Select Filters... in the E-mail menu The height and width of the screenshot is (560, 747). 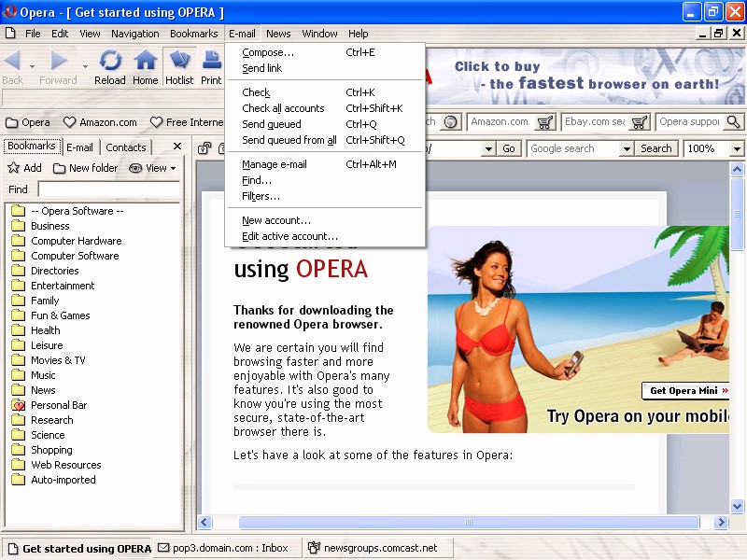(x=325, y=196)
